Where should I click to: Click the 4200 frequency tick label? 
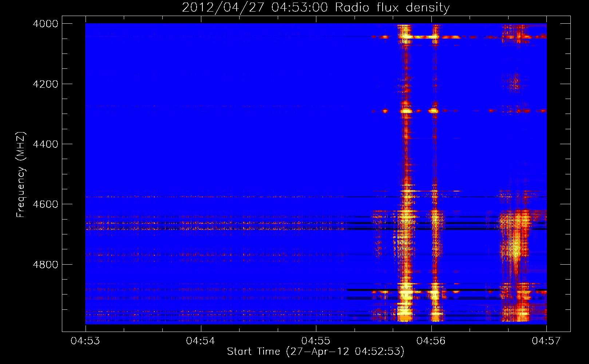click(46, 84)
